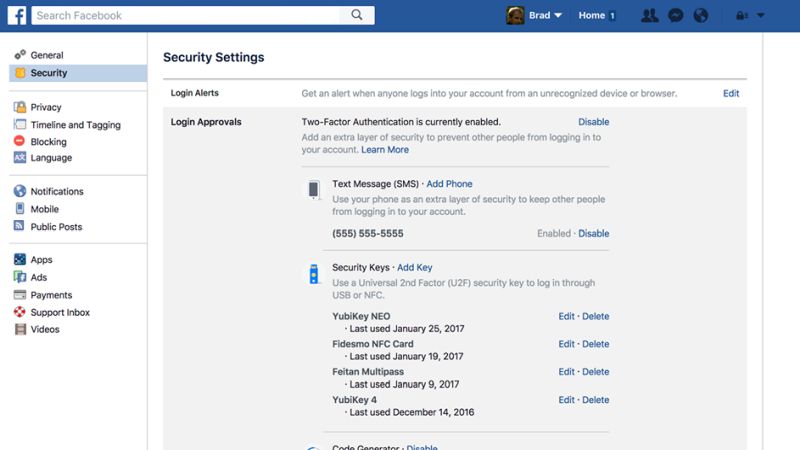This screenshot has width=800, height=450.
Task: Click the Mobile phone icon in sidebar
Action: 19,208
